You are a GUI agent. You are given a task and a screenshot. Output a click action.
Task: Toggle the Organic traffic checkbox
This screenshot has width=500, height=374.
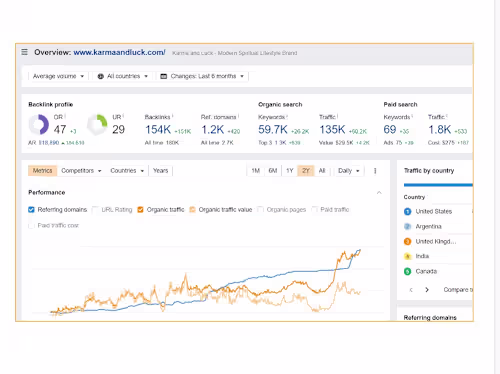pos(140,210)
